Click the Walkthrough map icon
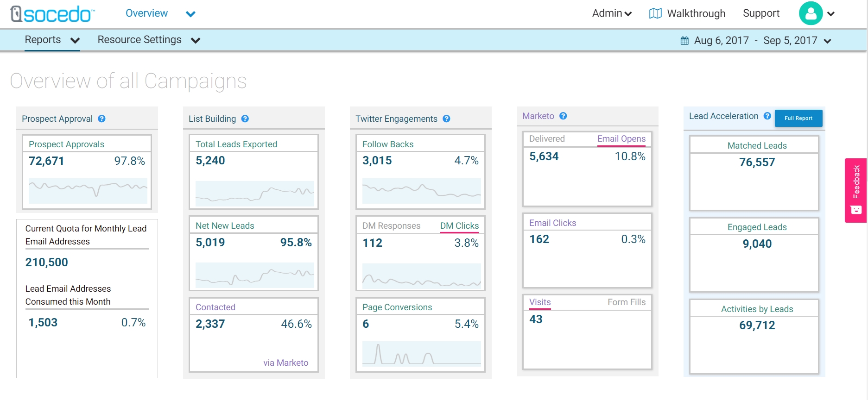Image resolution: width=868 pixels, height=400 pixels. click(655, 13)
